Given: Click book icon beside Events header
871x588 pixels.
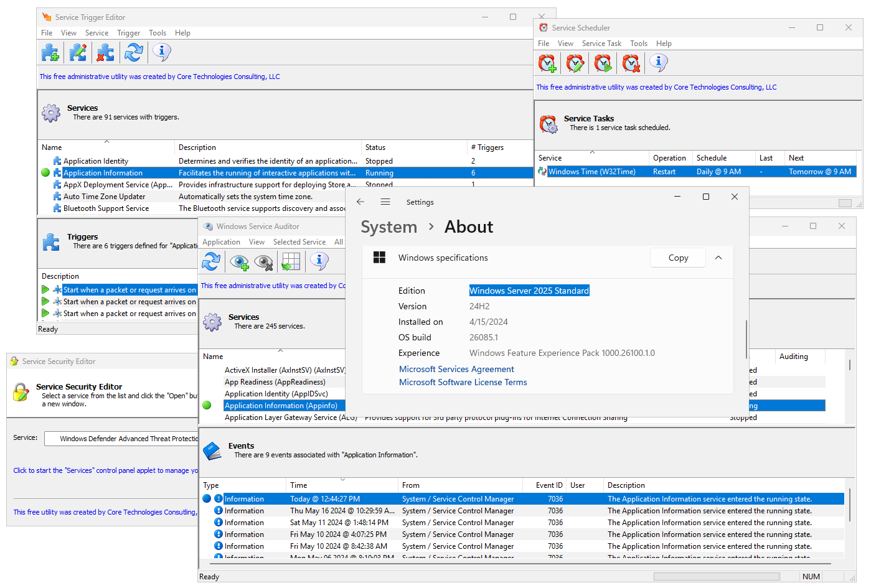Looking at the screenshot, I should click(212, 450).
